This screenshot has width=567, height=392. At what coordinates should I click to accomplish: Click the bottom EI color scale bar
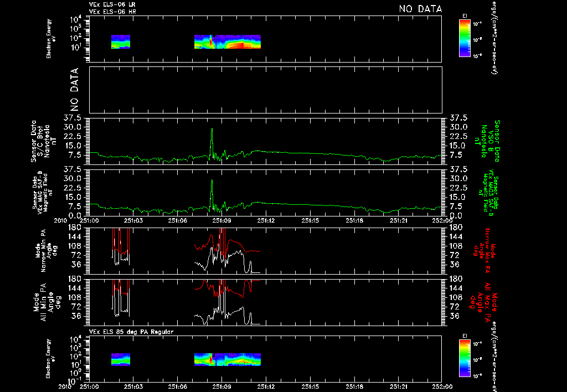point(465,358)
